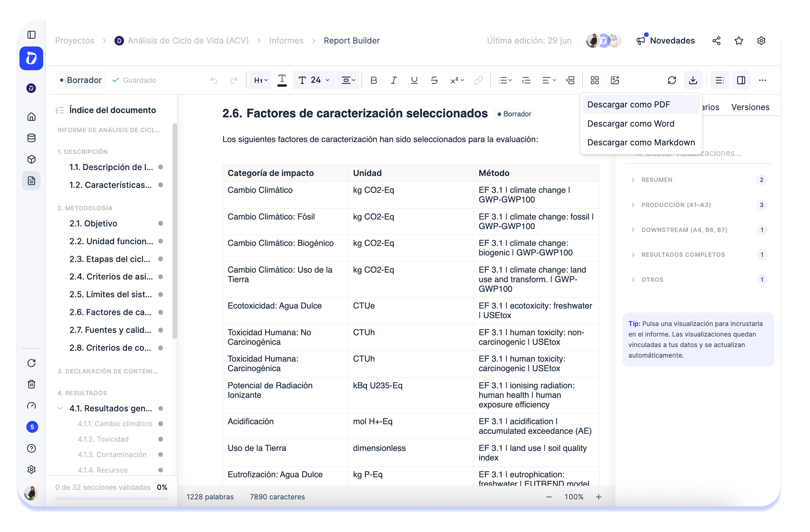Open the database icon in sidebar
The width and height of the screenshot is (810, 532).
[x=31, y=138]
